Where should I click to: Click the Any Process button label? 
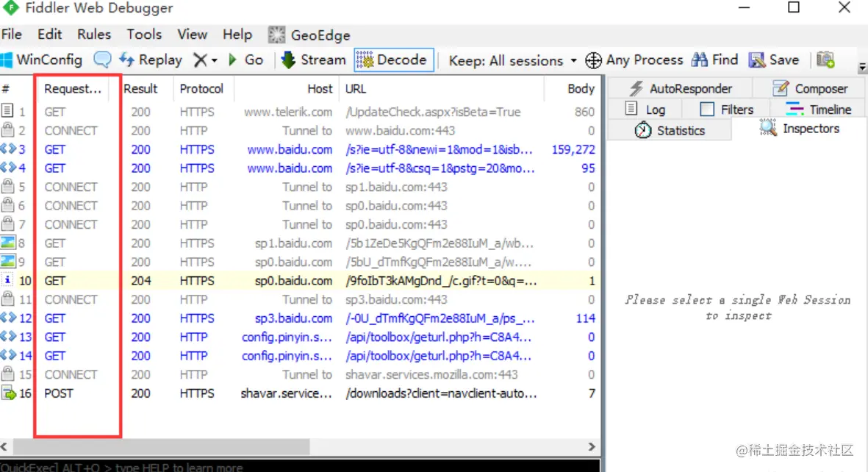click(x=645, y=60)
